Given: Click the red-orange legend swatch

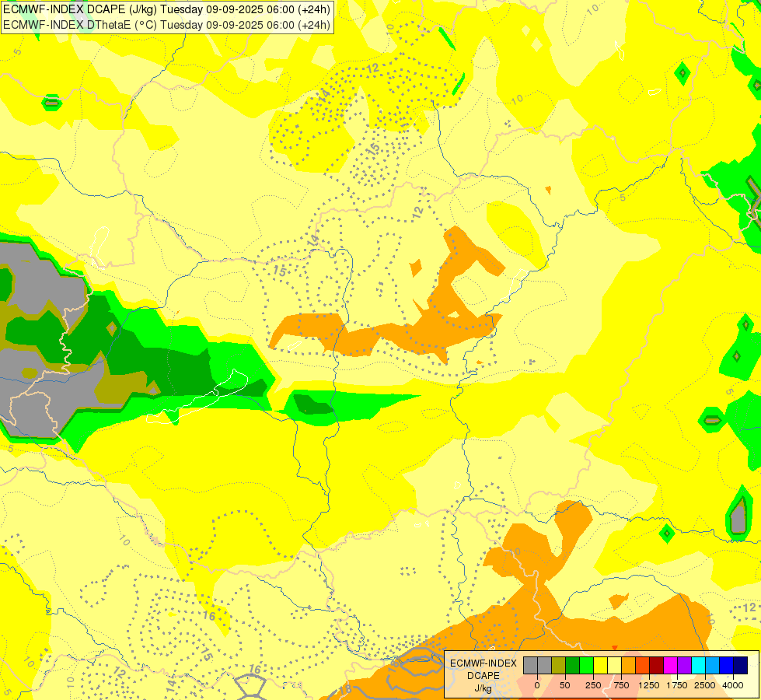Looking at the screenshot, I should pyautogui.click(x=643, y=665).
